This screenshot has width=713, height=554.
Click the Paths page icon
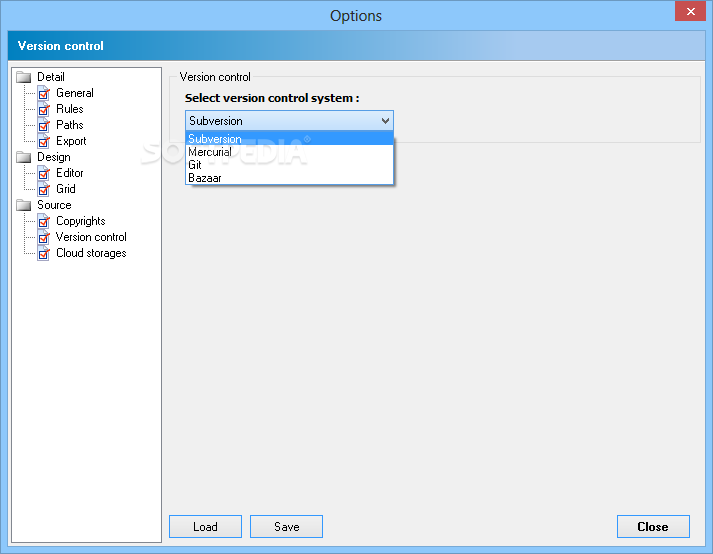pyautogui.click(x=44, y=125)
